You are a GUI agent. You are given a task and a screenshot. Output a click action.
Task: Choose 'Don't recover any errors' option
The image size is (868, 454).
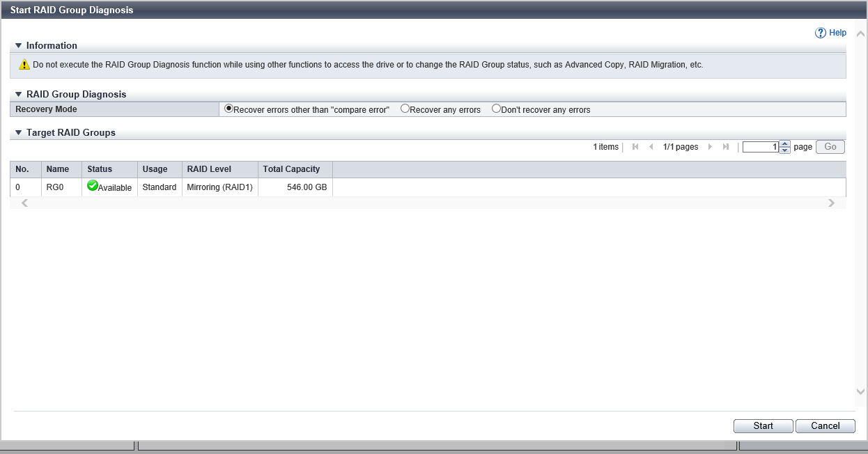coord(496,109)
